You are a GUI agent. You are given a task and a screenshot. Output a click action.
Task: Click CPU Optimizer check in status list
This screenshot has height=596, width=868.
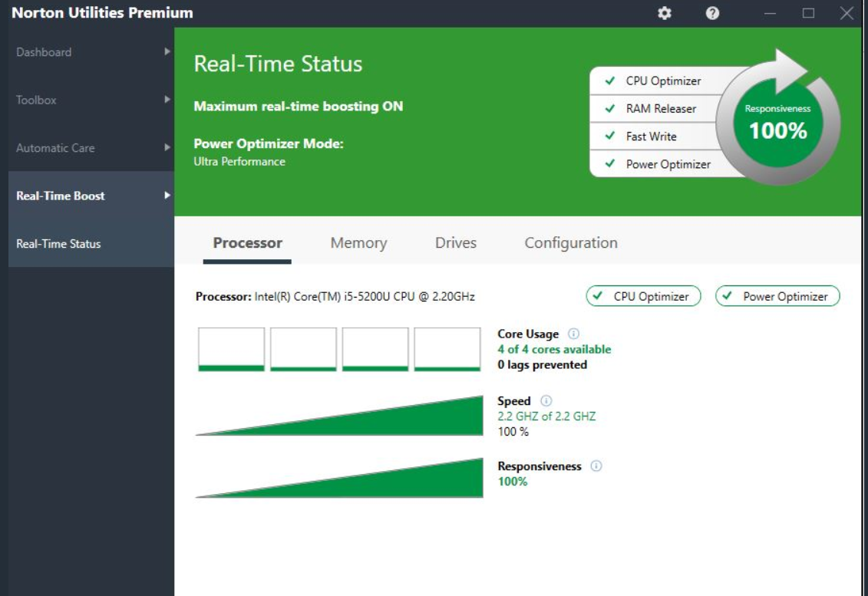pos(610,81)
